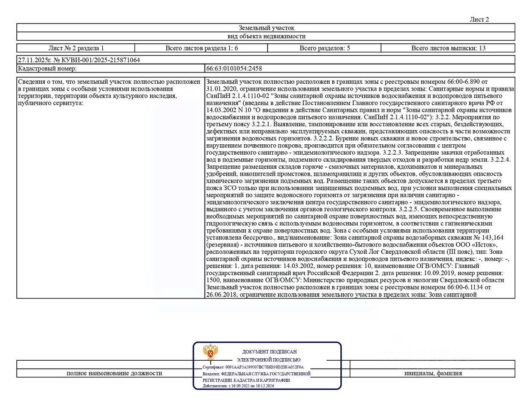Click the 'Действителен' validity date line
Image resolution: width=532 pixels, height=411 pixels.
[x=238, y=386]
